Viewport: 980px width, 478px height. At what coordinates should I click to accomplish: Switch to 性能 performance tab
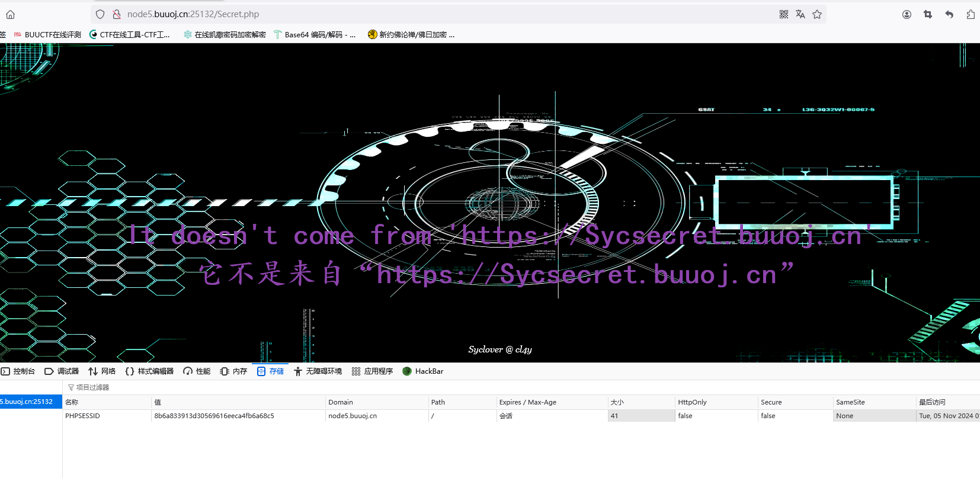click(x=197, y=371)
